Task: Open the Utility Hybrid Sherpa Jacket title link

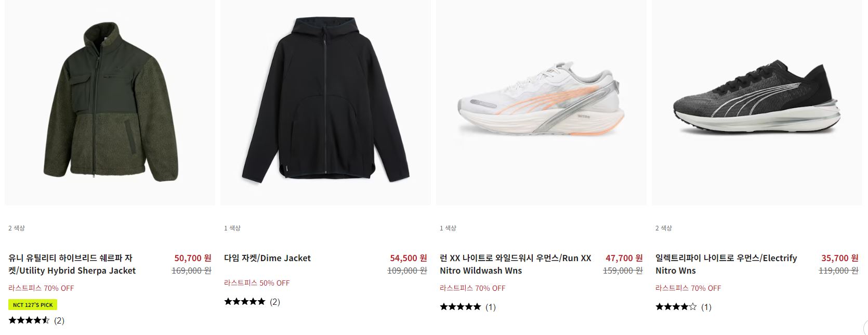Action: click(72, 264)
